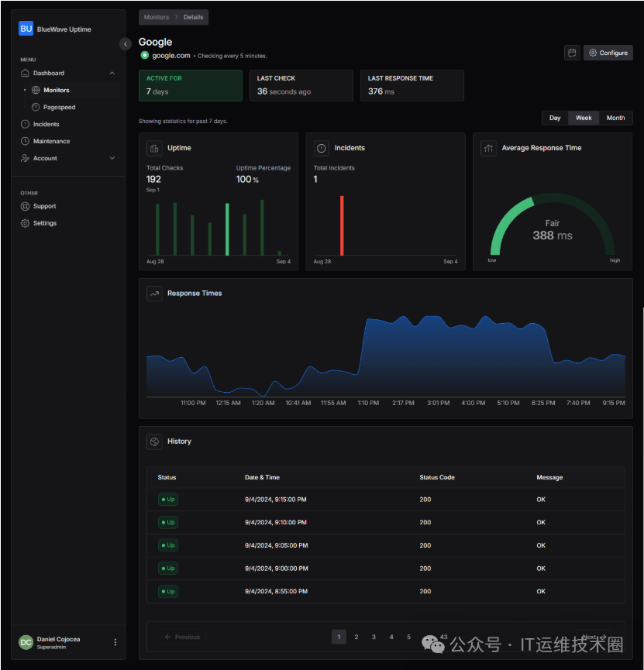Viewport: 644px width, 670px height.
Task: Click the Uptime card chart icon
Action: pos(154,148)
